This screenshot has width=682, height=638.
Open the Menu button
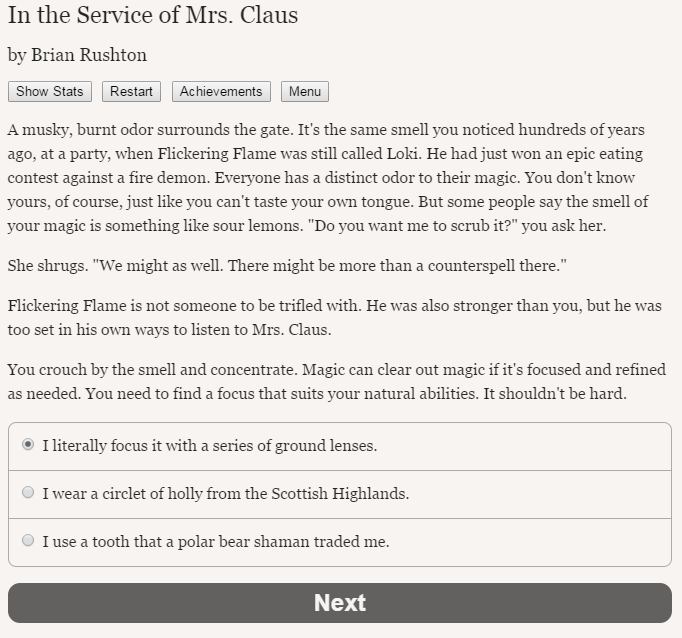[305, 91]
